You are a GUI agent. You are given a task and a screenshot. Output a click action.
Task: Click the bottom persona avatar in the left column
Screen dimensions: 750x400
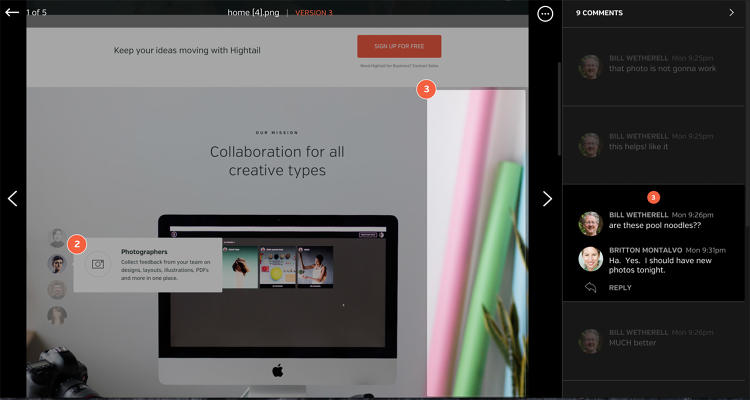pos(57,316)
